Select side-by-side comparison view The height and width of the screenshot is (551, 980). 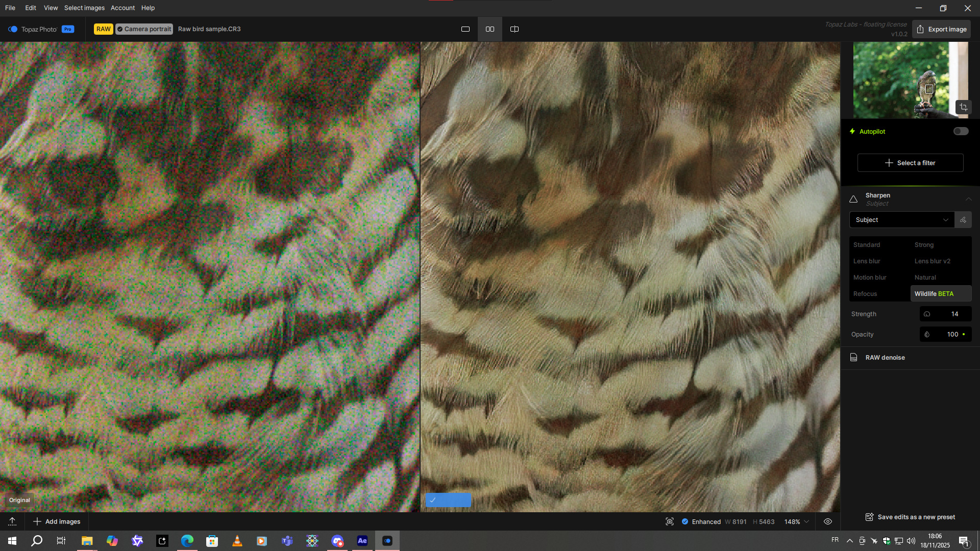(x=489, y=29)
